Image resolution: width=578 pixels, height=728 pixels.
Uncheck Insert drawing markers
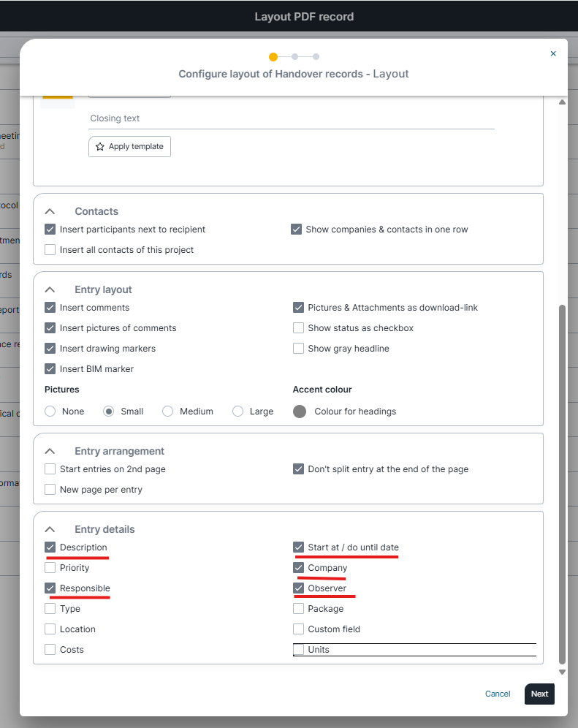coord(50,349)
